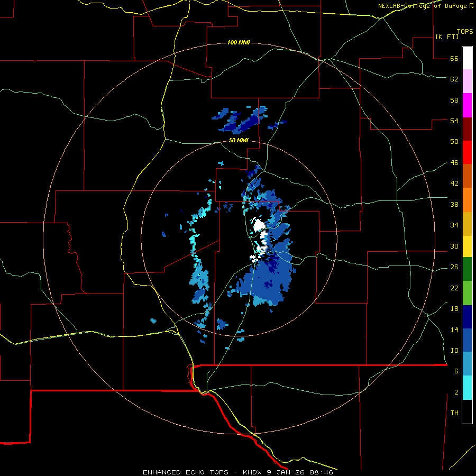Click the black TH legend swatch

467,411
